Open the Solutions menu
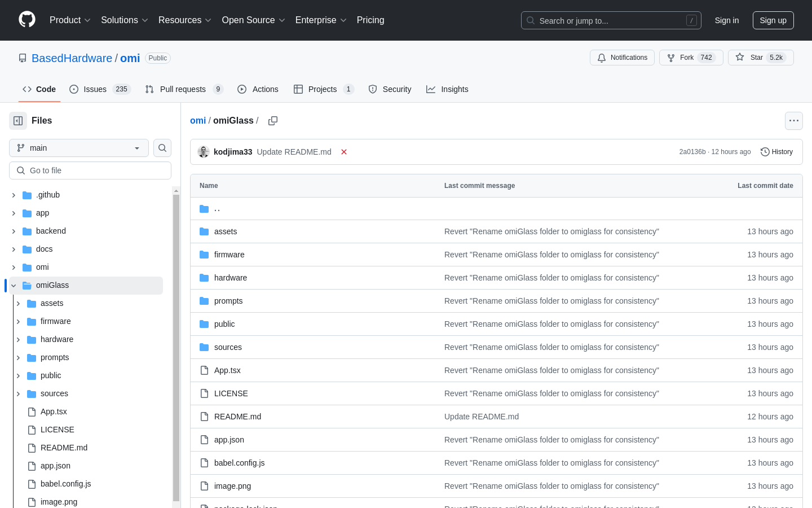Viewport: 812px width, 508px height. pos(124,20)
